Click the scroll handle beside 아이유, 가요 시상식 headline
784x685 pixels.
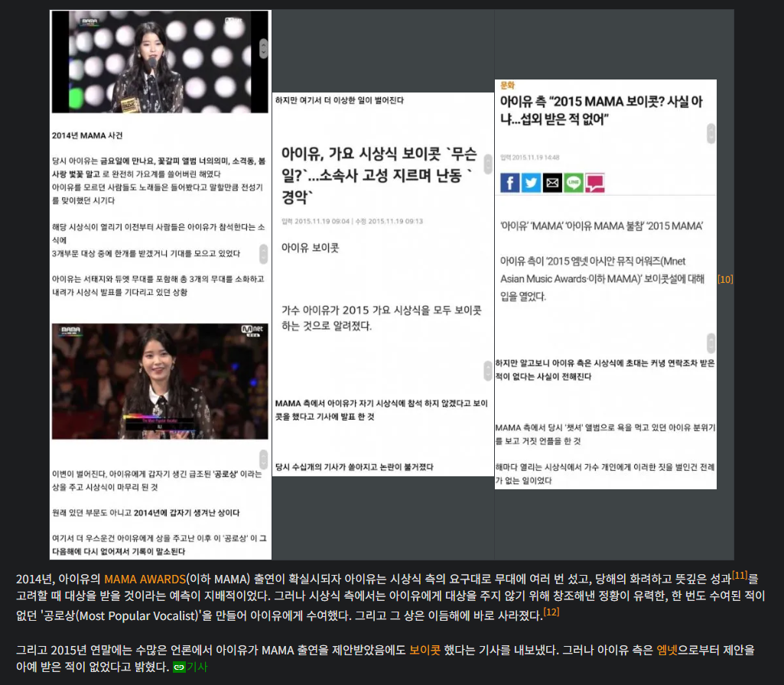click(x=488, y=164)
